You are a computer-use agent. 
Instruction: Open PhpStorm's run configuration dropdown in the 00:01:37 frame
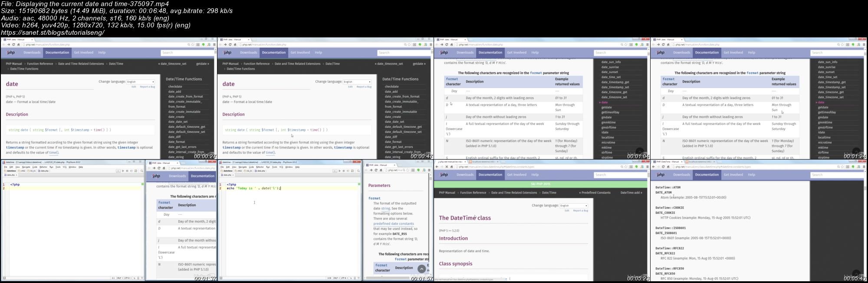(x=118, y=171)
